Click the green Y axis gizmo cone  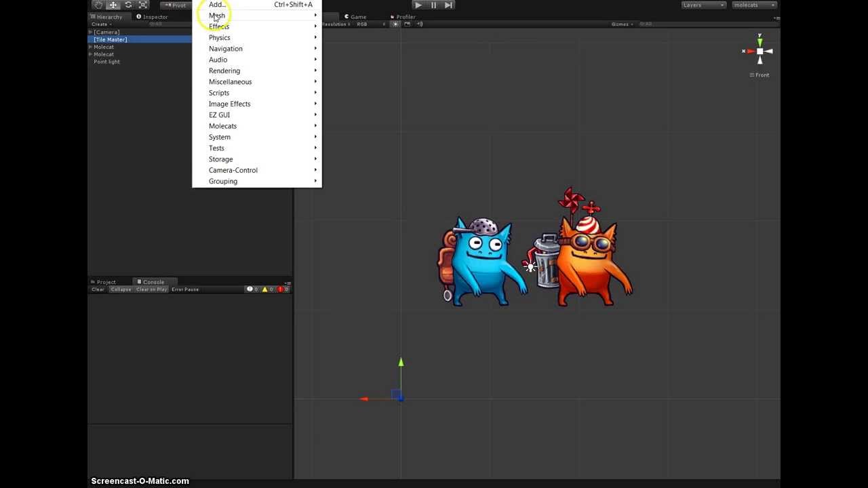click(x=759, y=42)
